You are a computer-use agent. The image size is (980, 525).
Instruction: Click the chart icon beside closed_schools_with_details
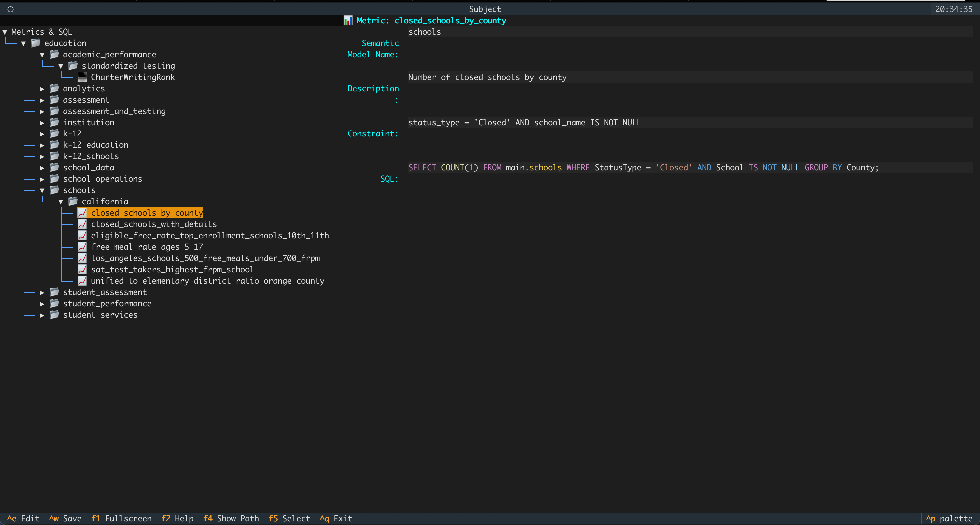click(x=82, y=224)
